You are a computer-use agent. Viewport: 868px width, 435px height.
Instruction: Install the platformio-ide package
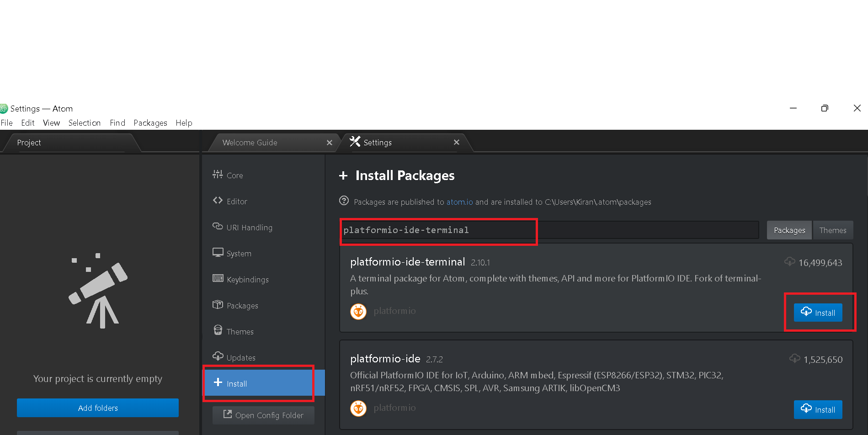(x=818, y=409)
